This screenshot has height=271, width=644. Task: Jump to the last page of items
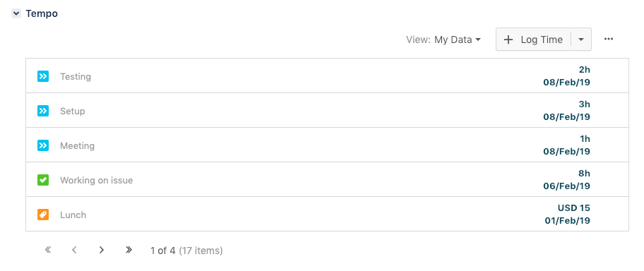click(x=129, y=250)
